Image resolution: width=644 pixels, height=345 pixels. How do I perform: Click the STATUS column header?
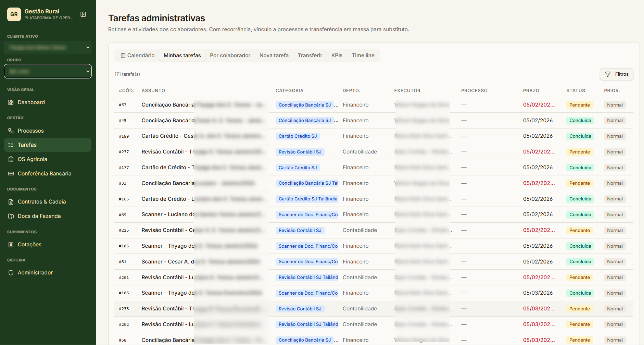click(576, 91)
